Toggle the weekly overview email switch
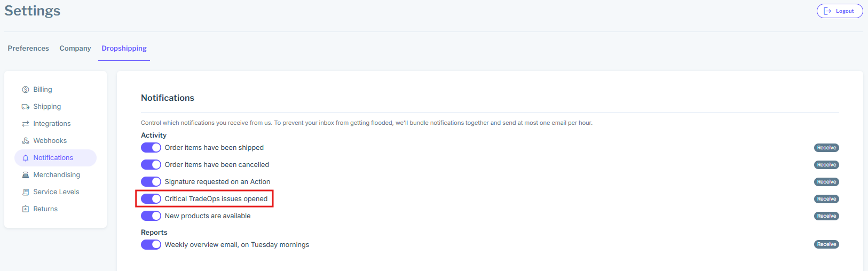Image resolution: width=868 pixels, height=271 pixels. click(x=151, y=244)
